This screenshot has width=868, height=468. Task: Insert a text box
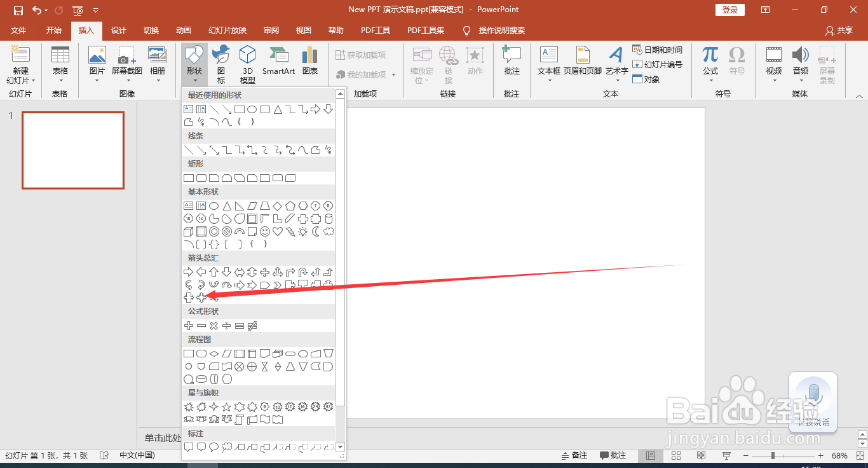[549, 65]
